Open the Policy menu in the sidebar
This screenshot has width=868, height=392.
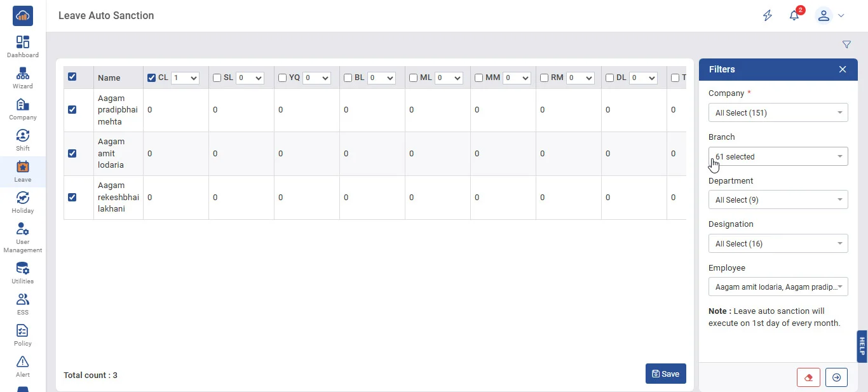(23, 335)
